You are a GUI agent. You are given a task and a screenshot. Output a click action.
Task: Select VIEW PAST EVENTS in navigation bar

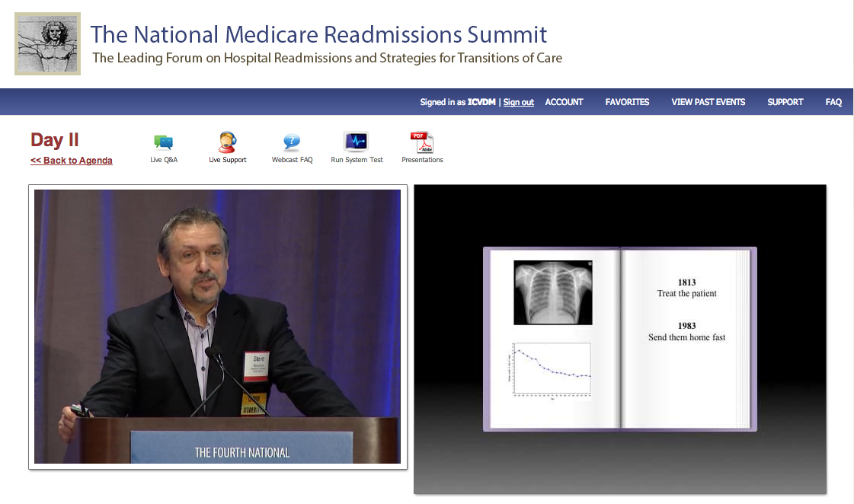(708, 102)
